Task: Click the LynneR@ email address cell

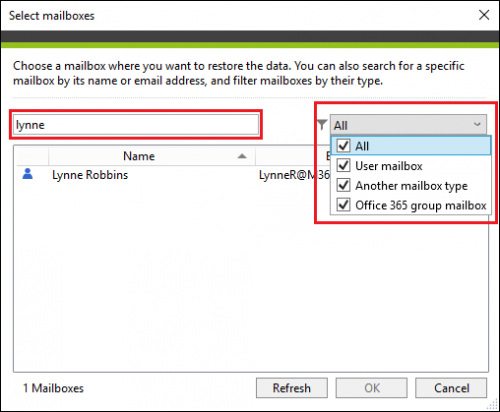Action: coord(294,175)
